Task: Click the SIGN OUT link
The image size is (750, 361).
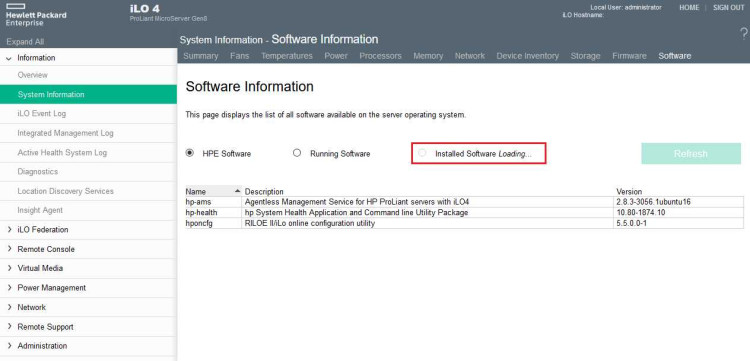Action: (728, 8)
